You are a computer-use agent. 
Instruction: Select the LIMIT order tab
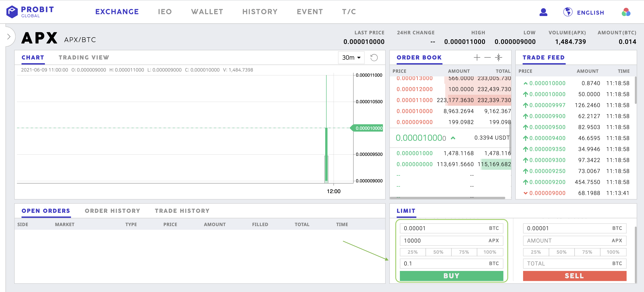pyautogui.click(x=406, y=211)
